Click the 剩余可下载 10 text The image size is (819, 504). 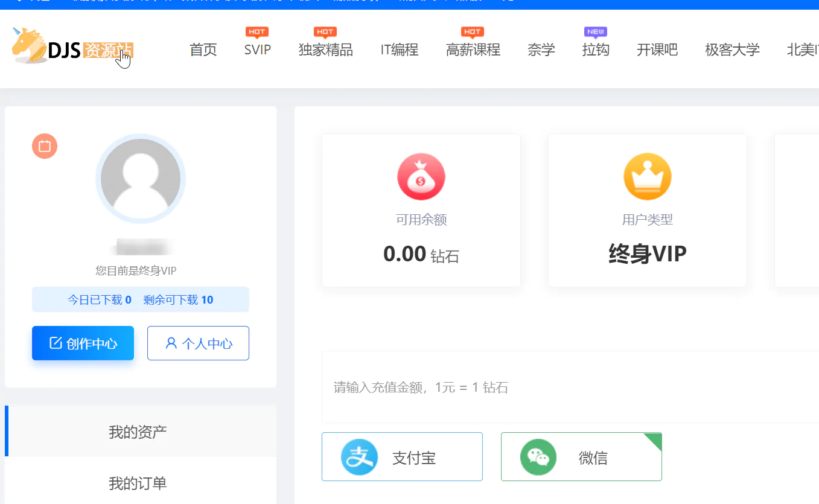click(178, 300)
